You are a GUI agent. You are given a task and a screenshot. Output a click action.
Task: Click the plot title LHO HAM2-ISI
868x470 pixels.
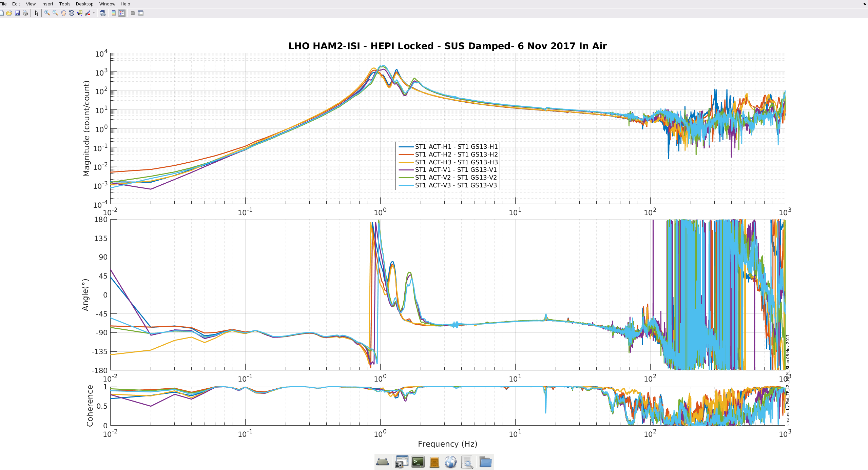[447, 46]
